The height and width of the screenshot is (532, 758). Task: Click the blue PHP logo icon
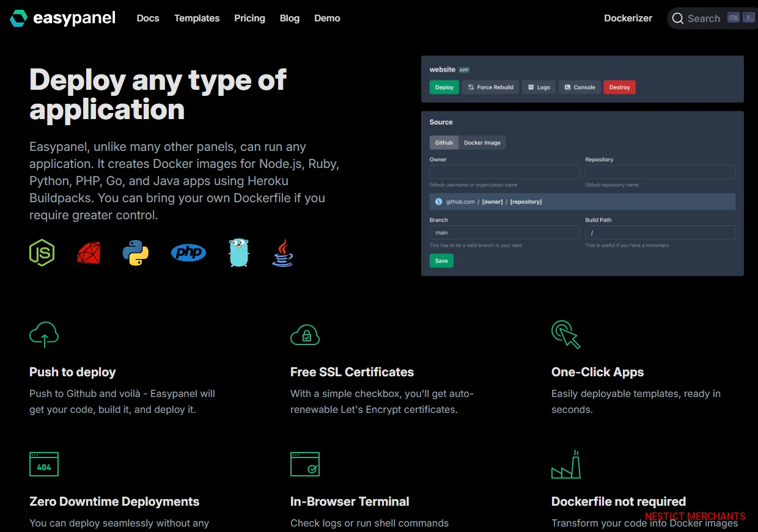(188, 252)
